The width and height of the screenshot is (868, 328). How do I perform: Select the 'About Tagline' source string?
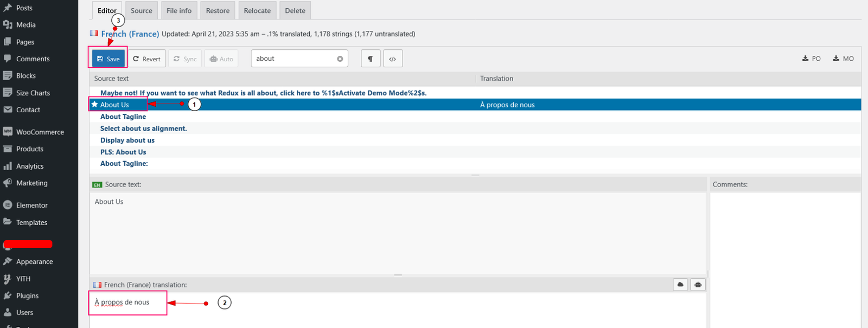click(x=123, y=117)
